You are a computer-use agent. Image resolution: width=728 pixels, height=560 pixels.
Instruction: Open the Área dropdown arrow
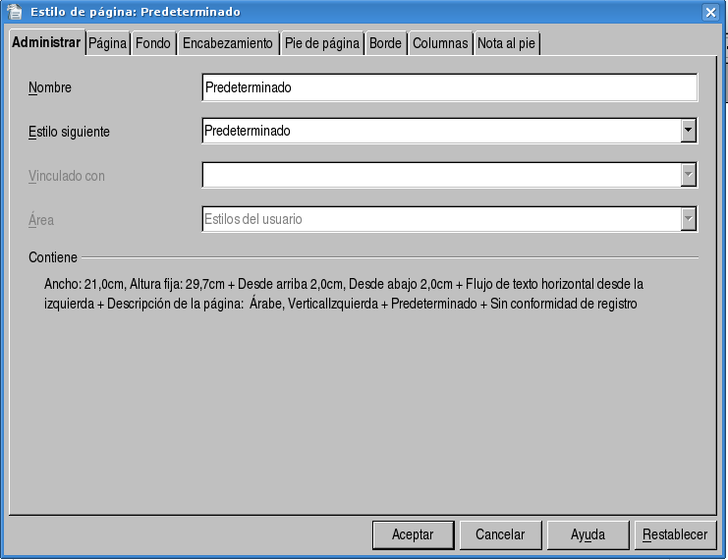coord(689,219)
